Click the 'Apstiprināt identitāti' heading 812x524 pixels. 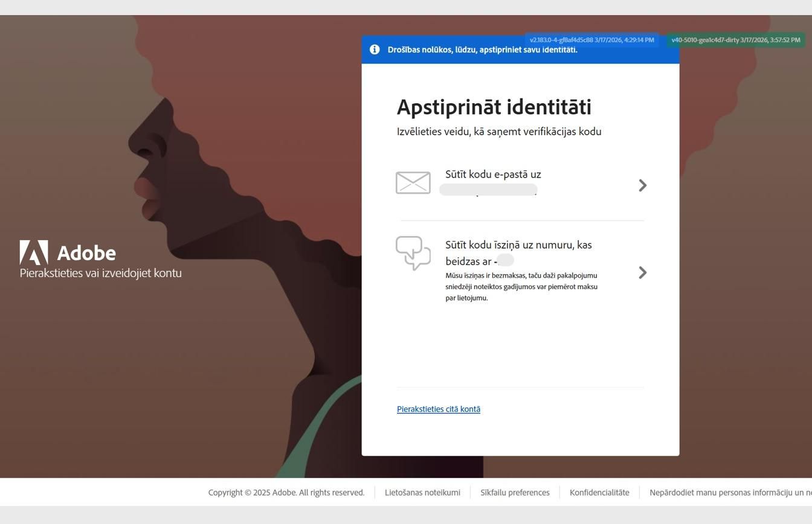[494, 107]
